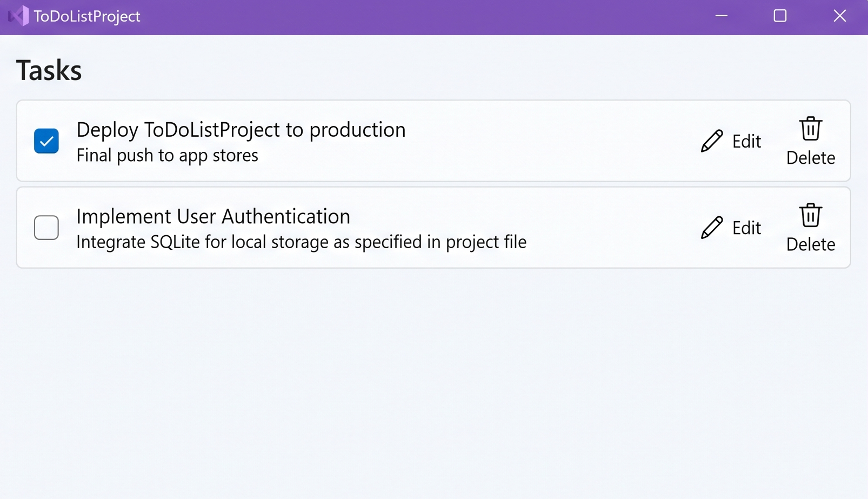This screenshot has height=499, width=868.
Task: Click the trash icon for Implement User Authentication
Action: 811,215
